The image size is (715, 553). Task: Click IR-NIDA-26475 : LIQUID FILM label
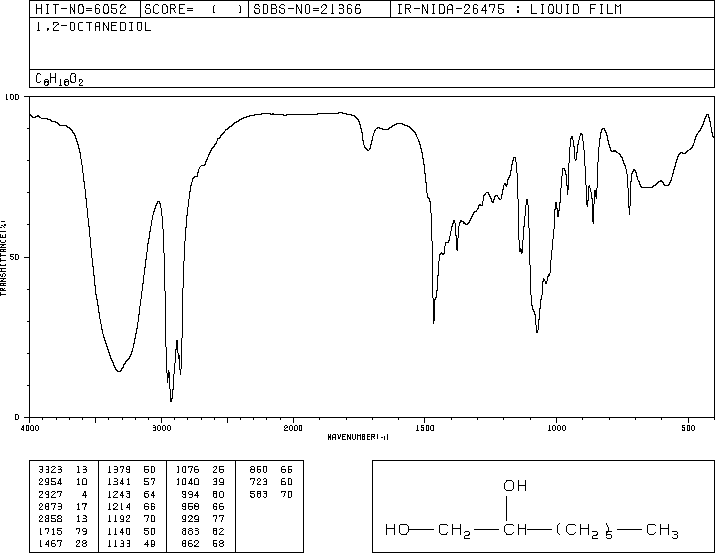pos(509,9)
